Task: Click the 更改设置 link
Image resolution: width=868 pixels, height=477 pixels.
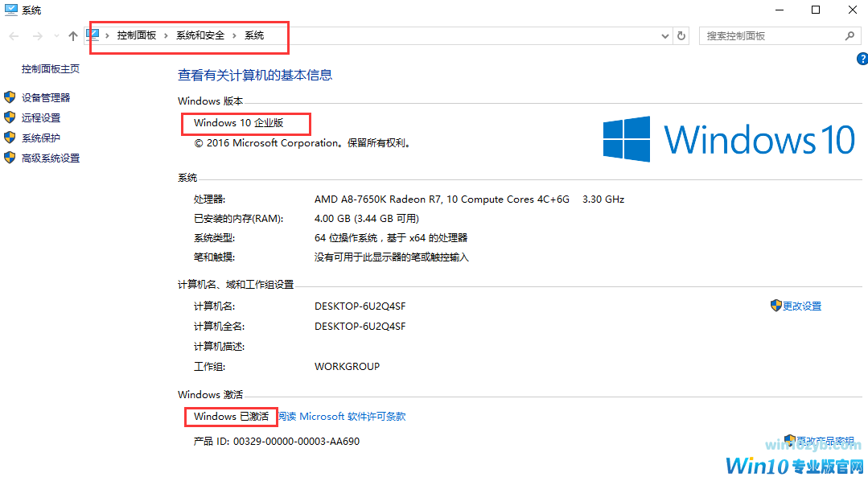Action: click(801, 306)
